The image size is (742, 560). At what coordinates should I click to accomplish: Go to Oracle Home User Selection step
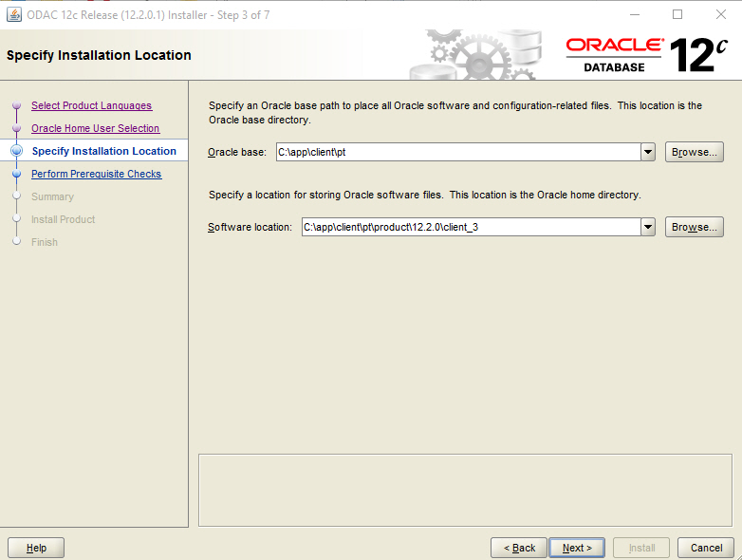pyautogui.click(x=96, y=128)
